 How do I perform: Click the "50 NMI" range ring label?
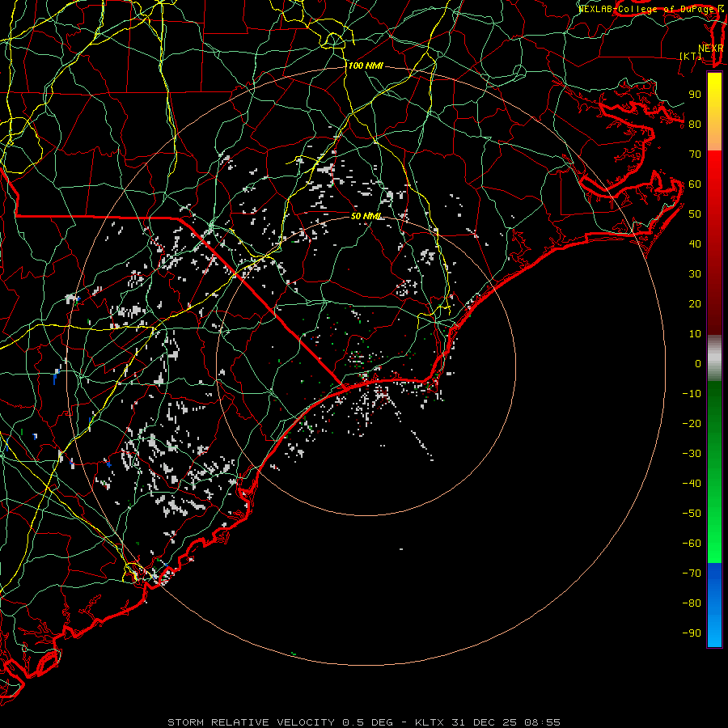tap(366, 216)
